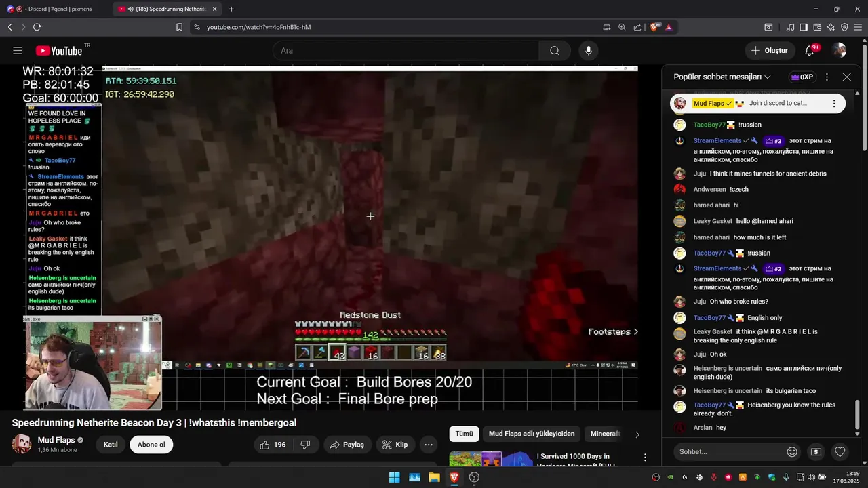Start voice search with microphone icon
The height and width of the screenshot is (488, 868).
click(x=589, y=51)
